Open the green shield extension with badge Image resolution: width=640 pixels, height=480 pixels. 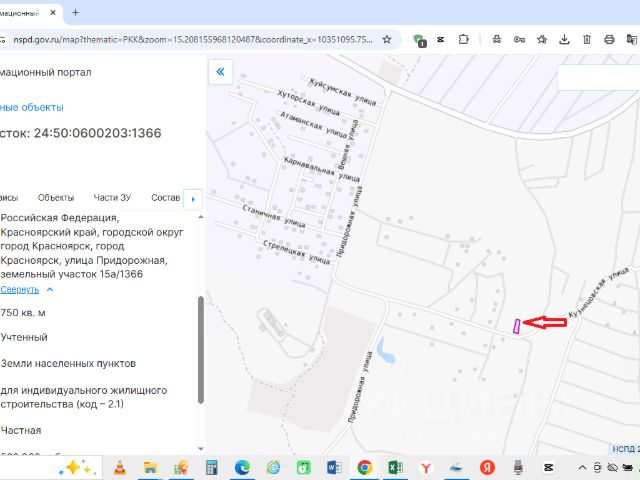419,40
